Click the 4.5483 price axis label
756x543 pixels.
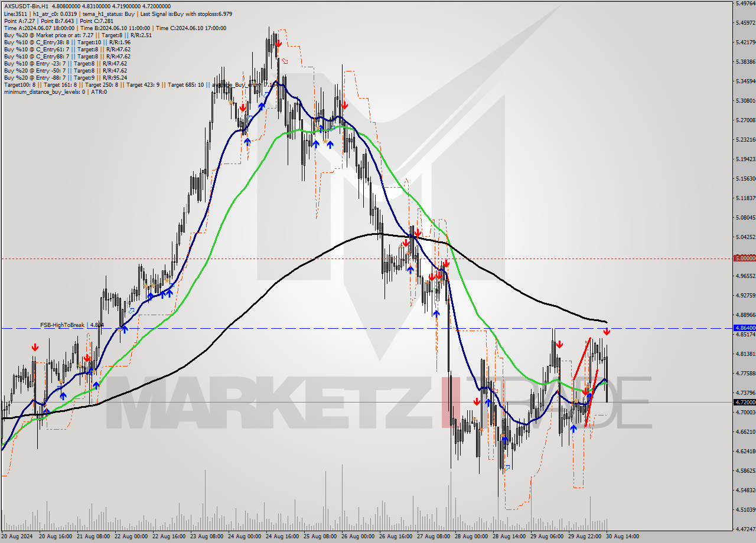(x=745, y=490)
